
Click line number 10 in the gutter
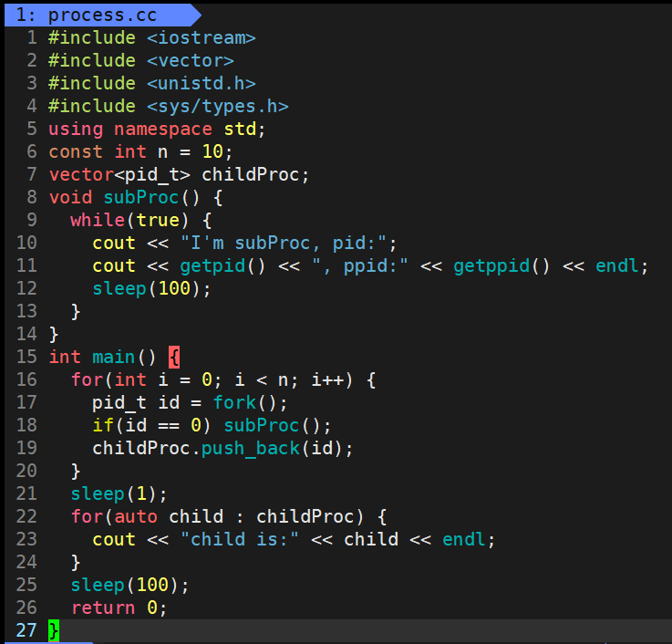point(26,243)
